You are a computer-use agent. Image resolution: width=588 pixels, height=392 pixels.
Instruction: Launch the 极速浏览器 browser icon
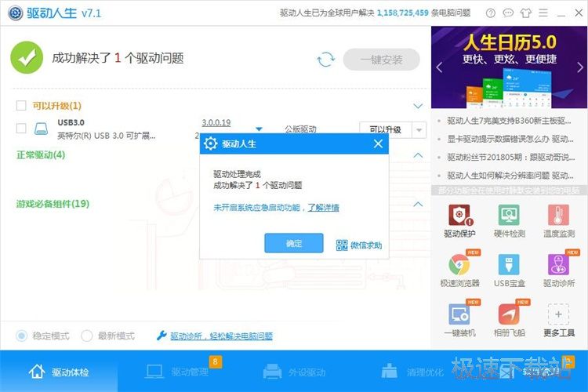(x=459, y=264)
